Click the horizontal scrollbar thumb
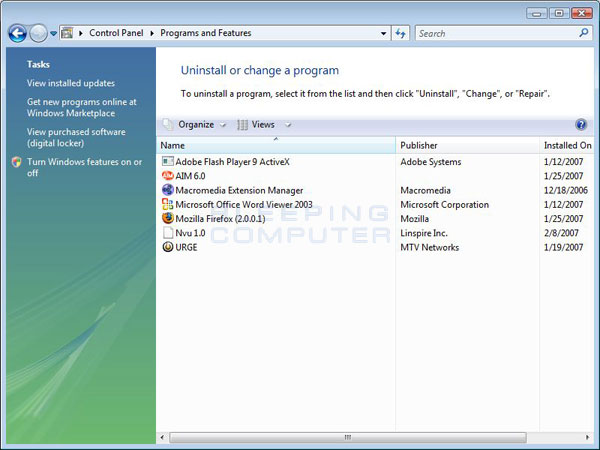The width and height of the screenshot is (600, 450). pyautogui.click(x=348, y=437)
